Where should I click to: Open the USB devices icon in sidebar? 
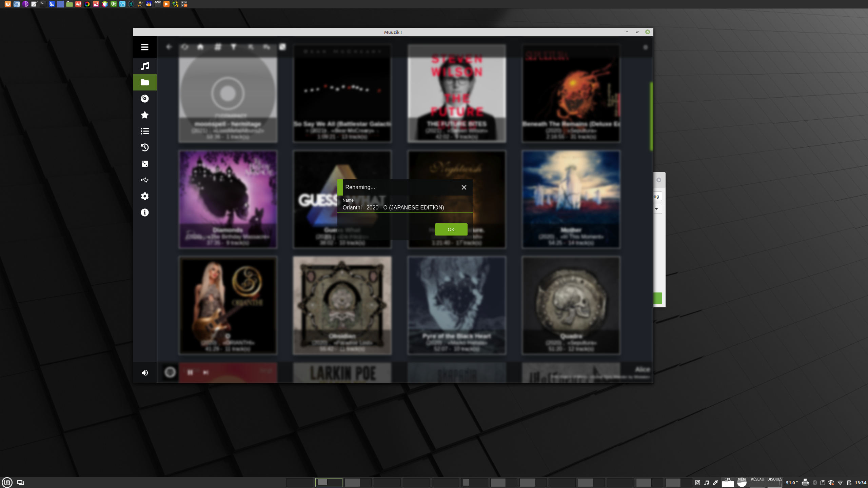click(x=145, y=180)
